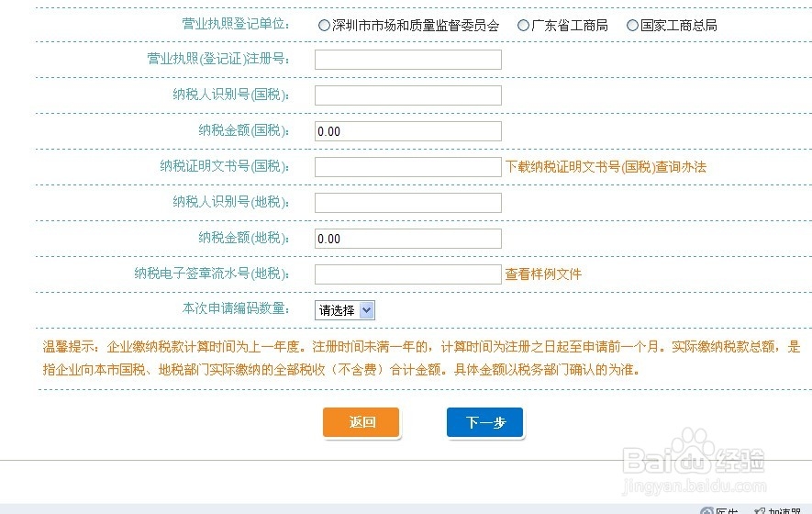This screenshot has height=514, width=812.
Task: Expand the 本次申请编码数量 请选择 dropdown
Action: [x=345, y=310]
